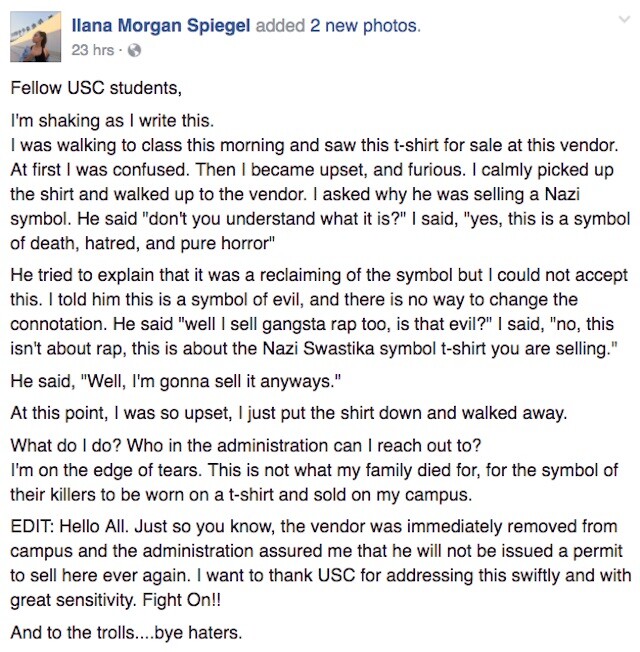This screenshot has width=640, height=652.
Task: Click the 'And to the trolls....bye haters' line
Action: (x=126, y=633)
